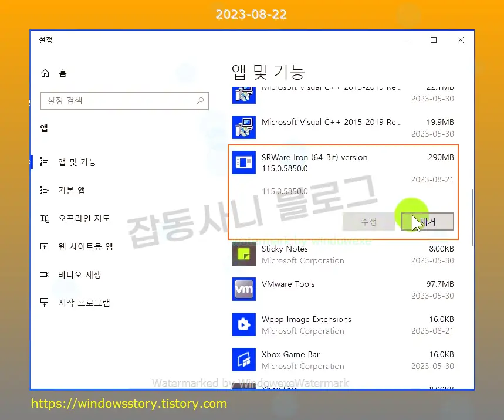Click the 오프라인 지도 map icon
504x420 pixels.
click(45, 219)
